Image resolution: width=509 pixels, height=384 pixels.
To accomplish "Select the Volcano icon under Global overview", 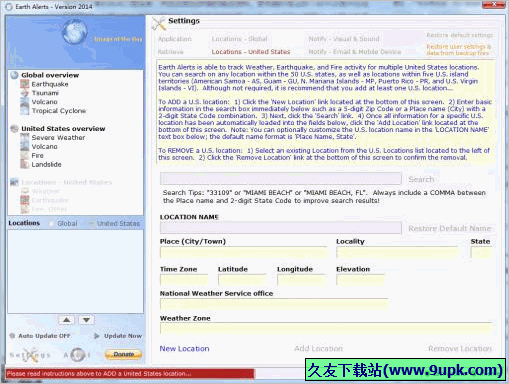I will [25, 102].
